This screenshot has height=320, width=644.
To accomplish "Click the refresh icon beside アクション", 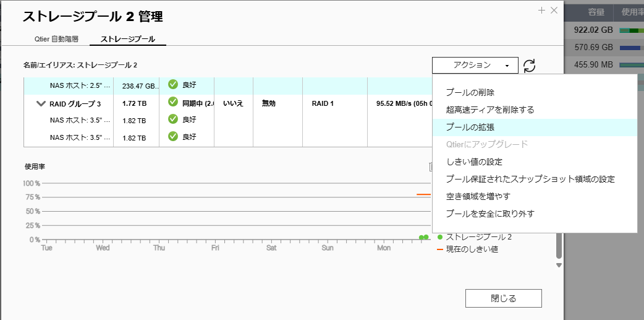I will click(x=529, y=66).
